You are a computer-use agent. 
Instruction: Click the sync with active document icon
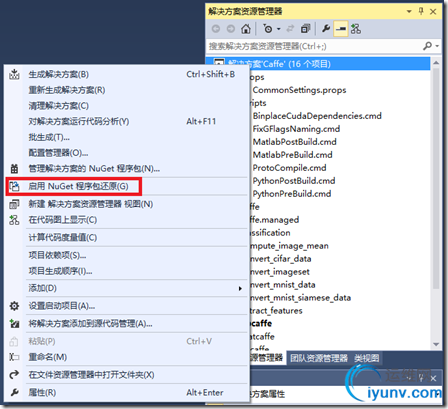click(x=290, y=29)
